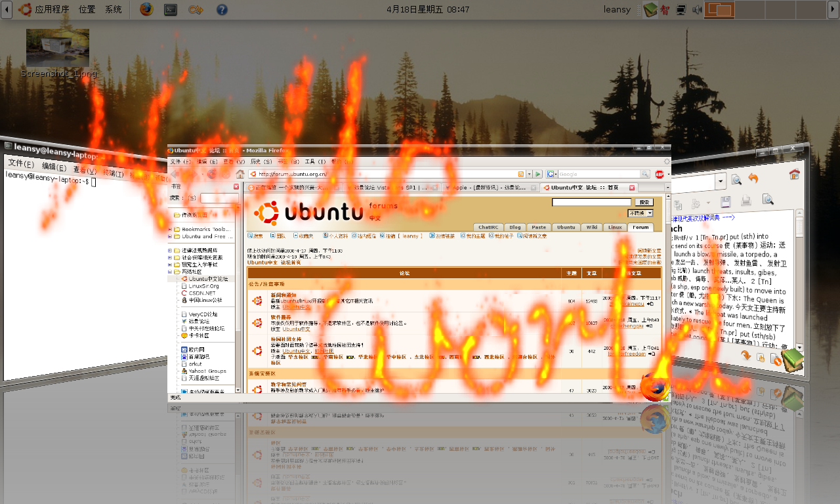840x504 pixels.
Task: Open the Paste forum tab
Action: click(539, 228)
